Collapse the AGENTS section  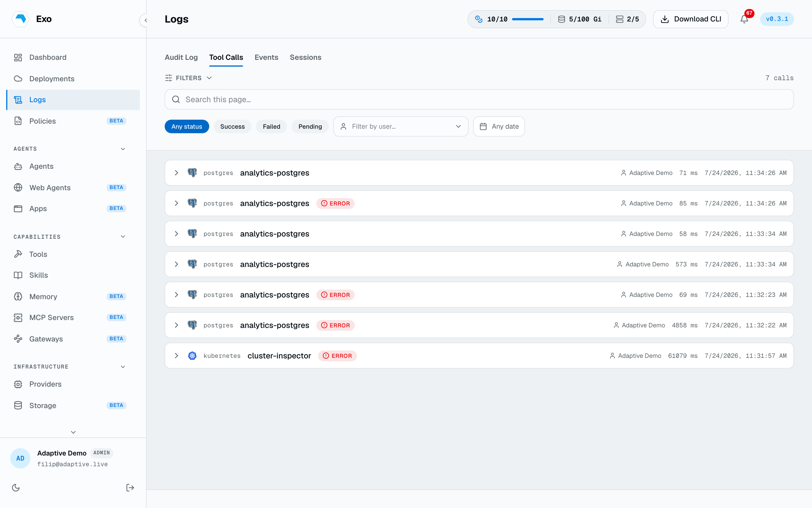[123, 149]
